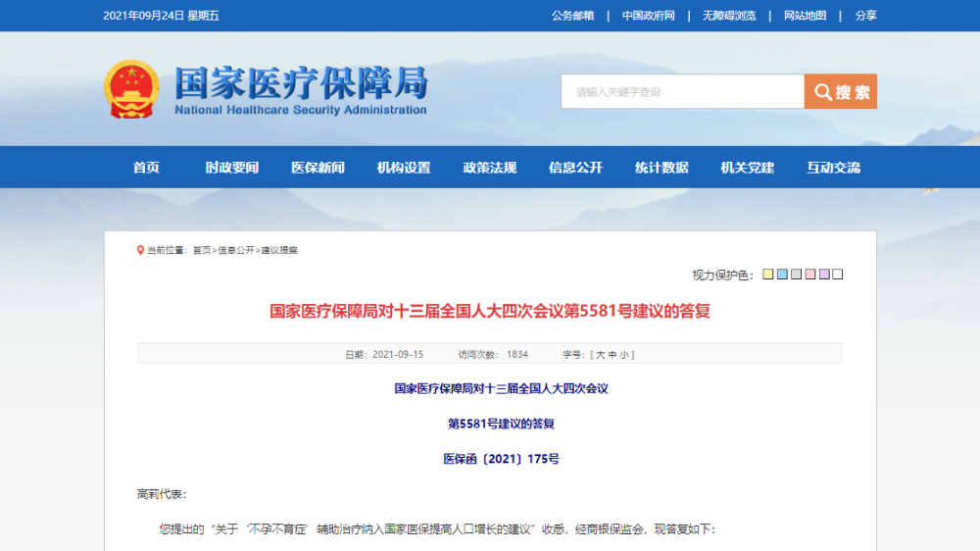Select the gray eye-protection color swatch

point(796,274)
